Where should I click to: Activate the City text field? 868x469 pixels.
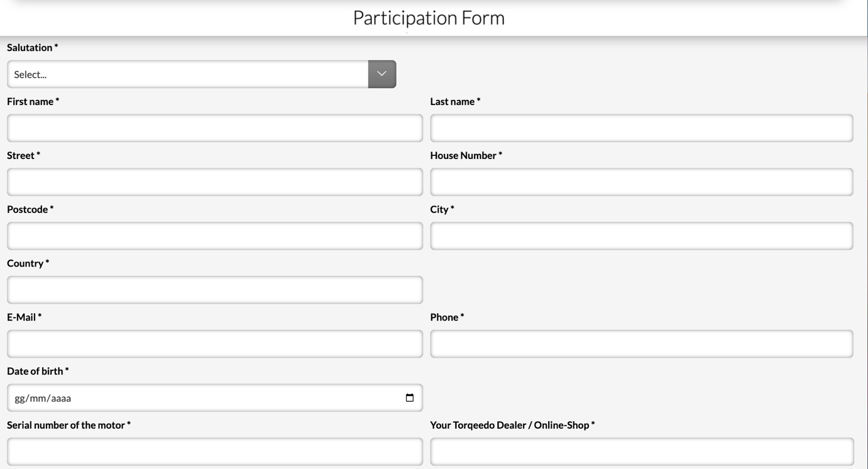[641, 236]
